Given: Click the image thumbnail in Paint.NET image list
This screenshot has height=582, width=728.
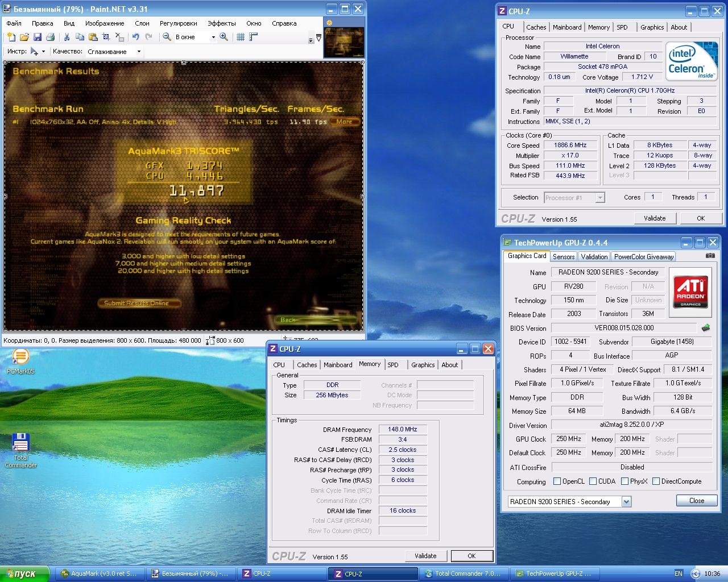Looking at the screenshot, I should click(x=344, y=41).
